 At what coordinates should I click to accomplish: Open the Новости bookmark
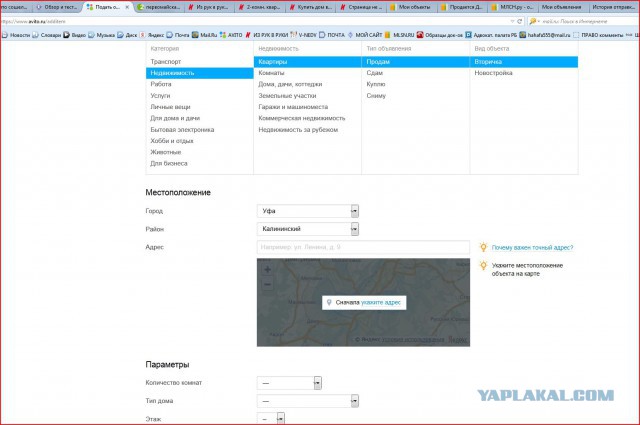coord(16,35)
